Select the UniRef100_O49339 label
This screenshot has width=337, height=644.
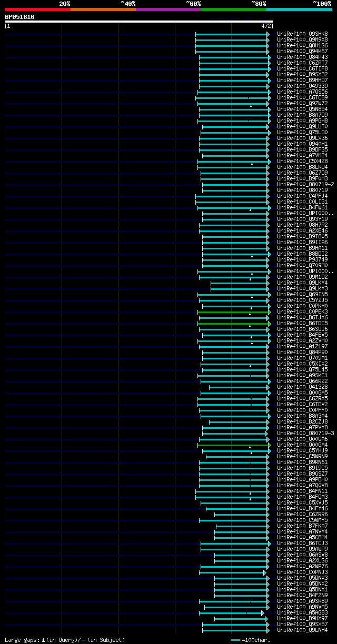point(302,86)
